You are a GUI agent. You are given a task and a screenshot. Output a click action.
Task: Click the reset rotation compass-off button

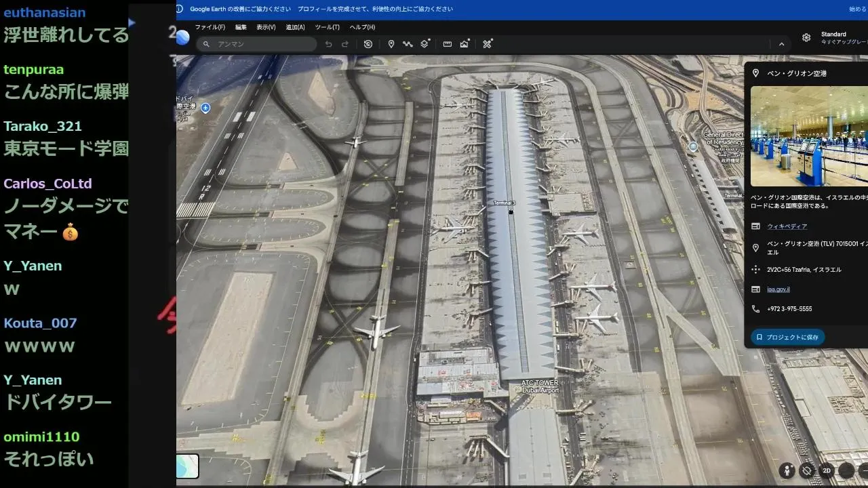[806, 470]
